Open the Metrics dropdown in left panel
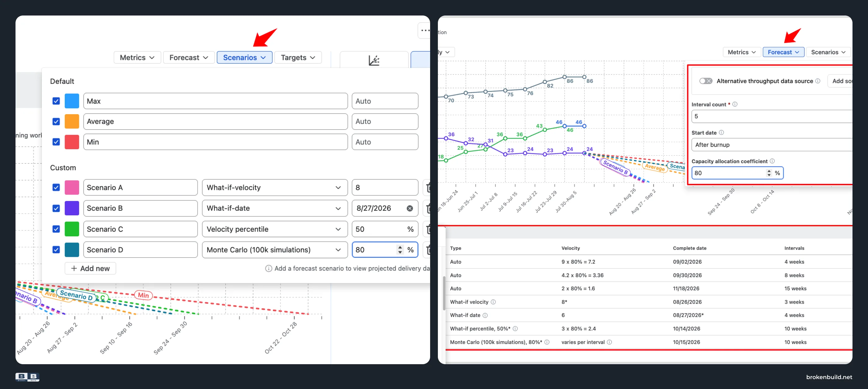 137,58
